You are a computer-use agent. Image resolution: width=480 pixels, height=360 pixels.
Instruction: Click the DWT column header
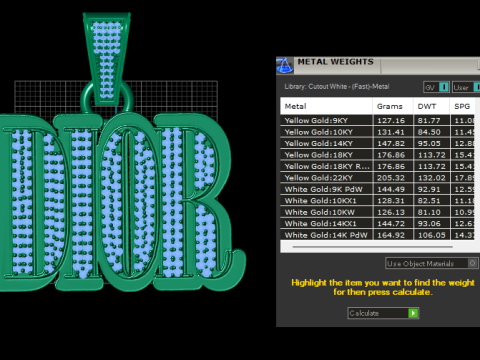point(431,106)
